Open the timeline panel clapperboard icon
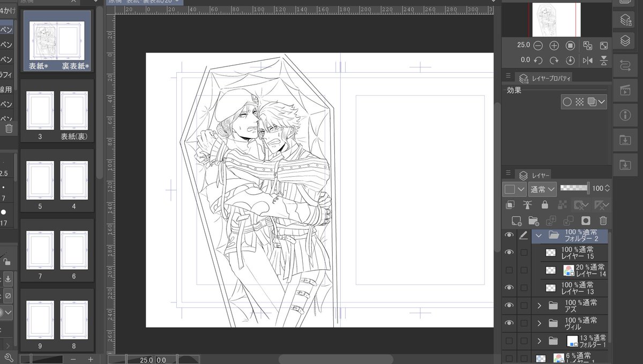The height and width of the screenshot is (364, 643). click(625, 89)
